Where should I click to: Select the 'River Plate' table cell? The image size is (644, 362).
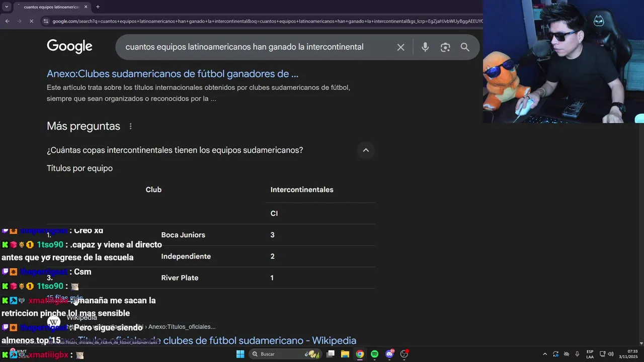tap(180, 278)
